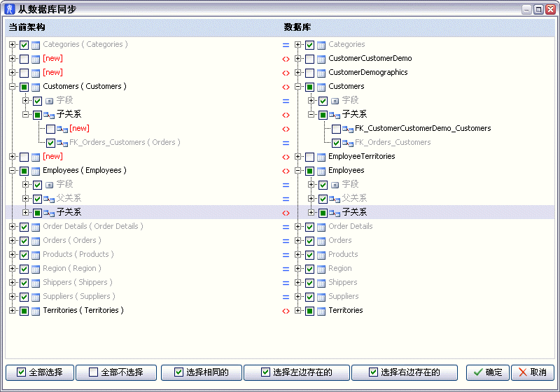The height and width of the screenshot is (392, 560).
Task: Select the Products ( Products ) row
Action: 78,255
